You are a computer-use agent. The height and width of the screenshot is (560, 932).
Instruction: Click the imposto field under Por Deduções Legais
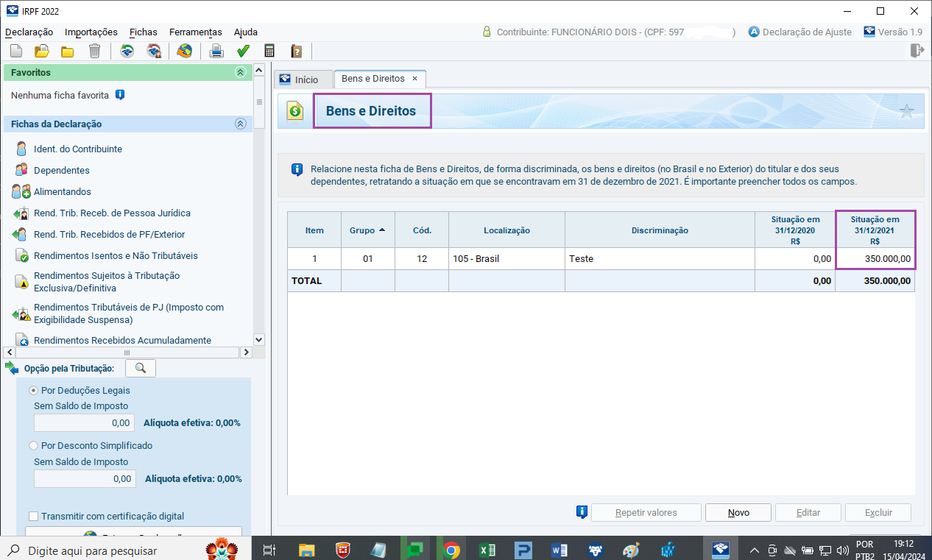84,423
